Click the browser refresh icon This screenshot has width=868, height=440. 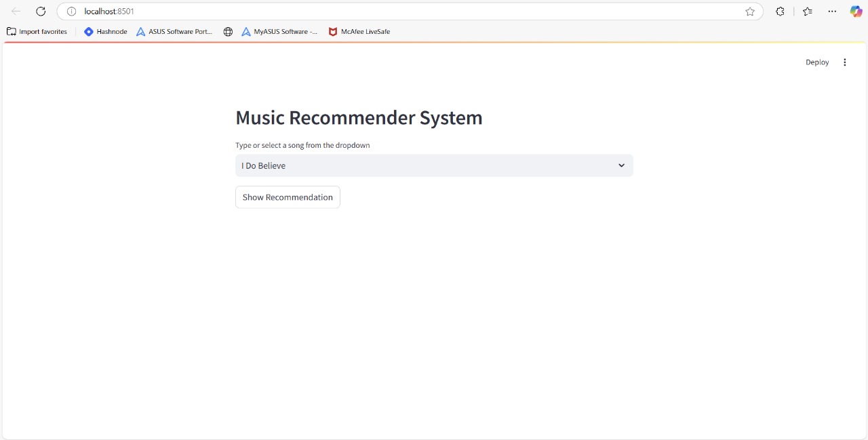pos(41,12)
